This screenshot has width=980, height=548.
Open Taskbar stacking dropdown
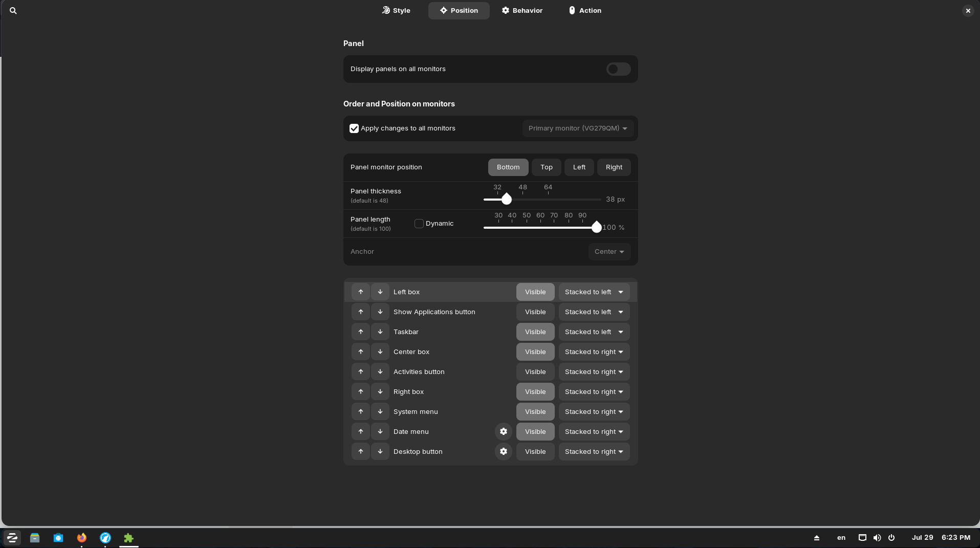point(594,332)
